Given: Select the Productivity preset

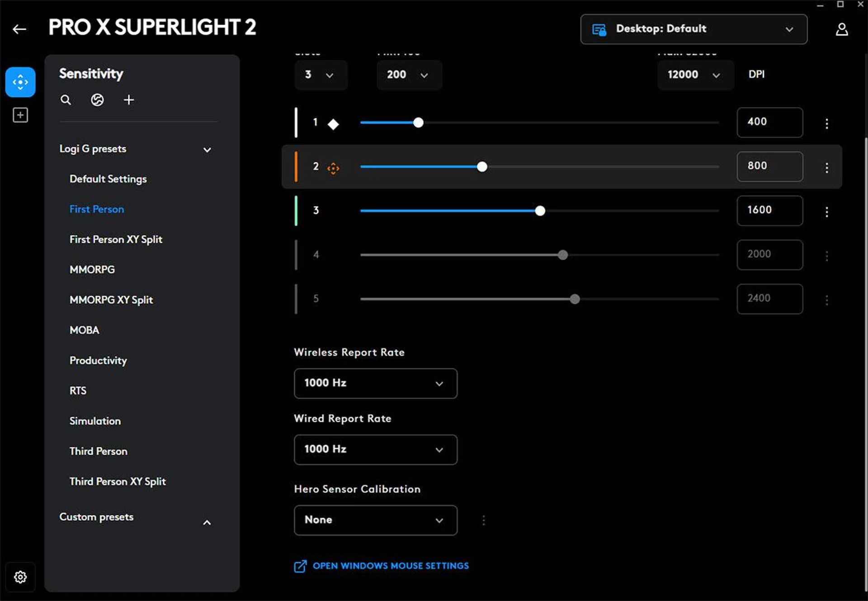Looking at the screenshot, I should (x=98, y=361).
